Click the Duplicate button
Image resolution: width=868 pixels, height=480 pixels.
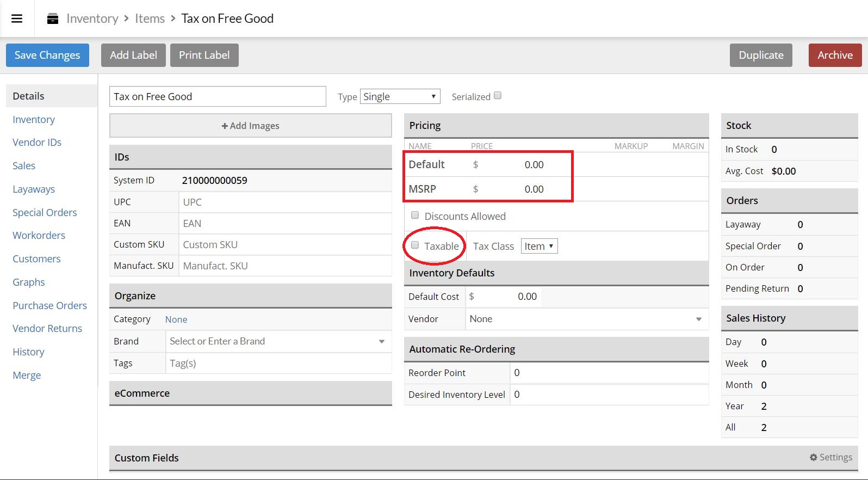coord(761,55)
